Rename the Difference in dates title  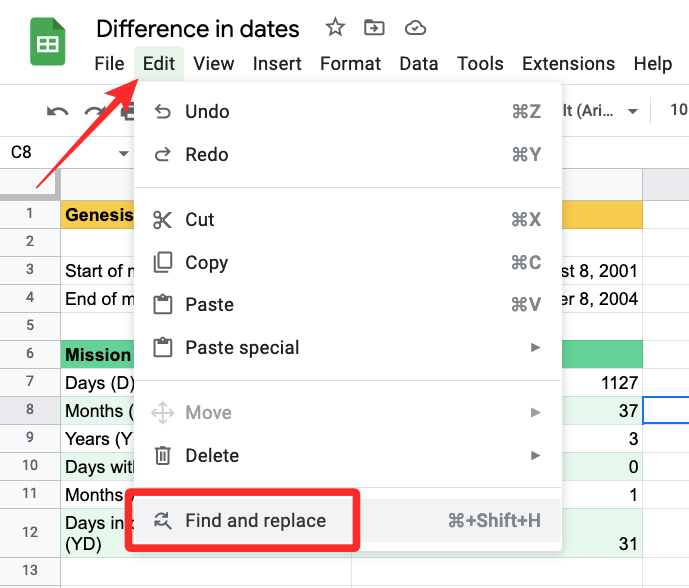coord(198,29)
